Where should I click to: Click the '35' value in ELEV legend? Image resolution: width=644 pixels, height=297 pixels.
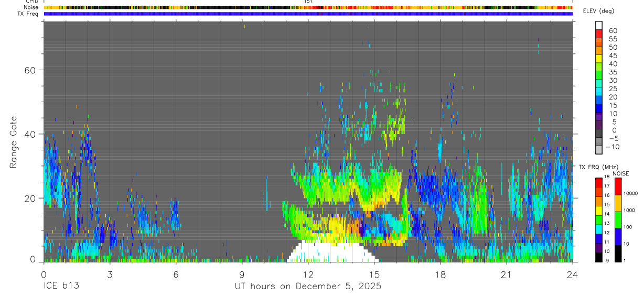[613, 72]
